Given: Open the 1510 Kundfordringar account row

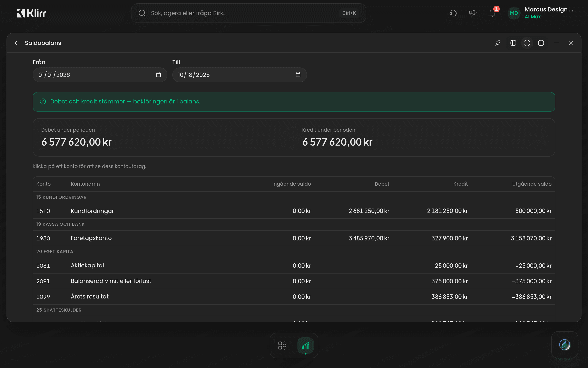Looking at the screenshot, I should 294,211.
